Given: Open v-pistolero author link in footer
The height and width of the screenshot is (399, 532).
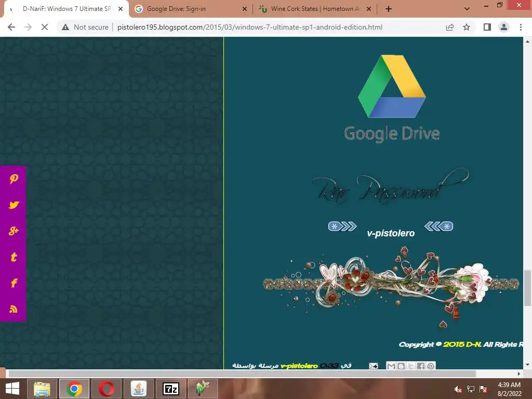Looking at the screenshot, I should [x=299, y=366].
